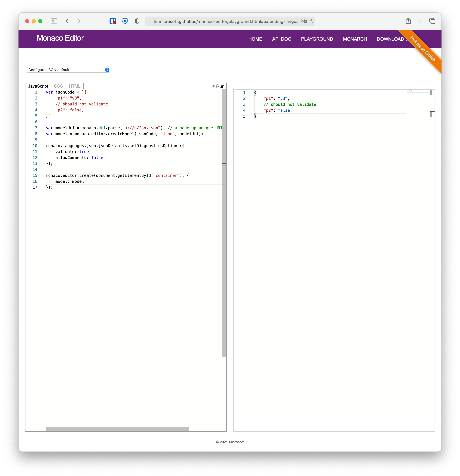Click 'allowComments: false' in left editor
The height and width of the screenshot is (476, 460).
[79, 158]
